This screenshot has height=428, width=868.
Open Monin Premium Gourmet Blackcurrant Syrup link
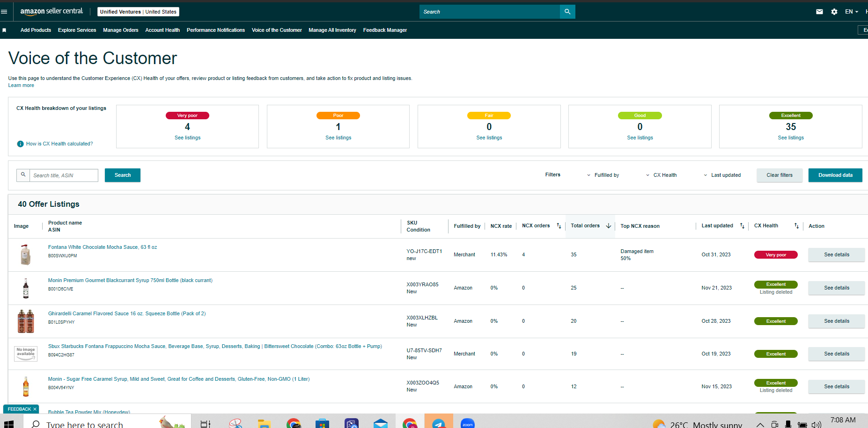click(x=130, y=281)
